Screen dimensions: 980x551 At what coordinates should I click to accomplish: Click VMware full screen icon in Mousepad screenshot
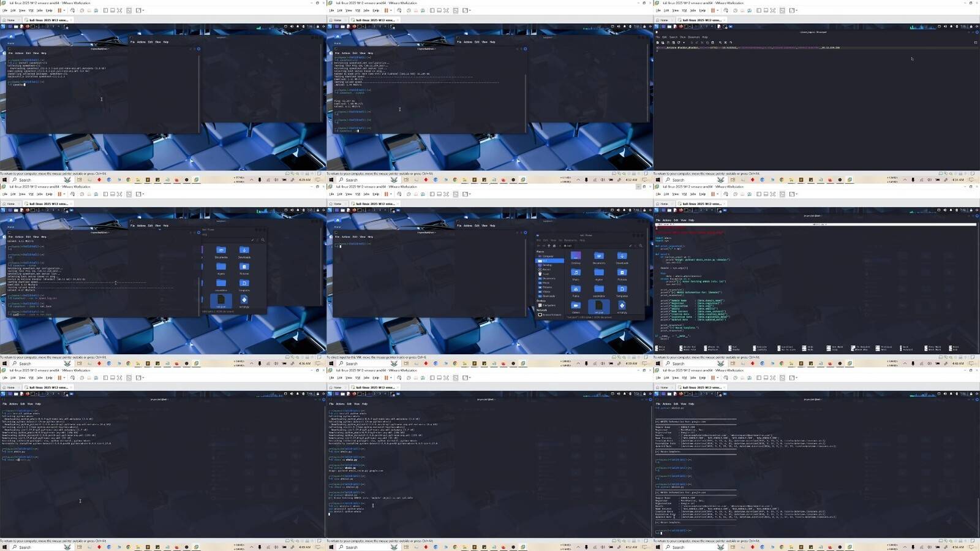tap(772, 10)
